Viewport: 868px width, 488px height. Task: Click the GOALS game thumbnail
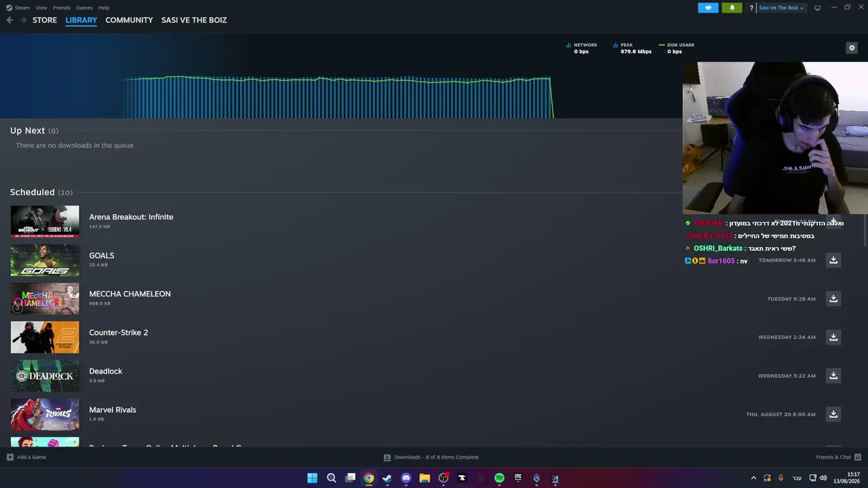(45, 260)
